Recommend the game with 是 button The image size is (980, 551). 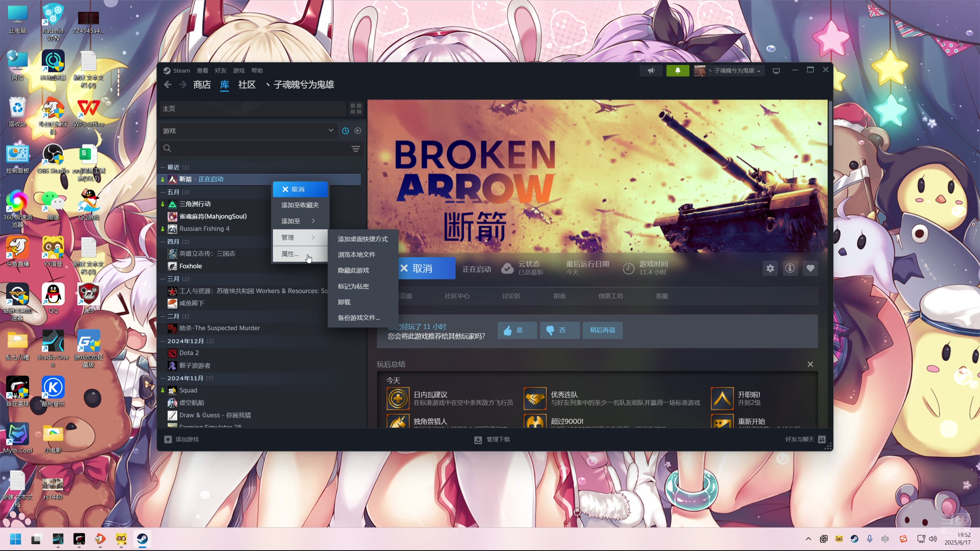coord(517,330)
